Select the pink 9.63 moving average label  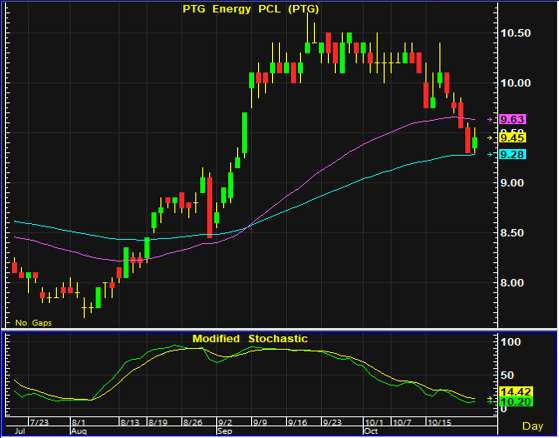pyautogui.click(x=512, y=119)
